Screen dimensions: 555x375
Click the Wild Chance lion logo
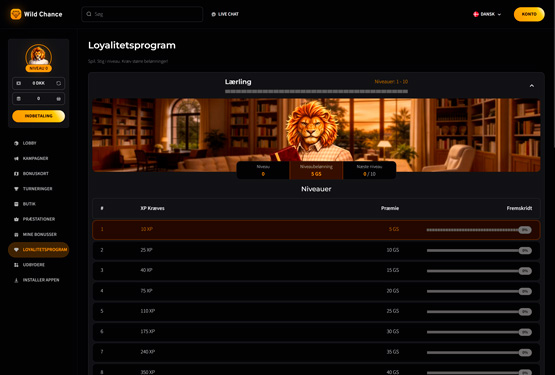pos(16,14)
